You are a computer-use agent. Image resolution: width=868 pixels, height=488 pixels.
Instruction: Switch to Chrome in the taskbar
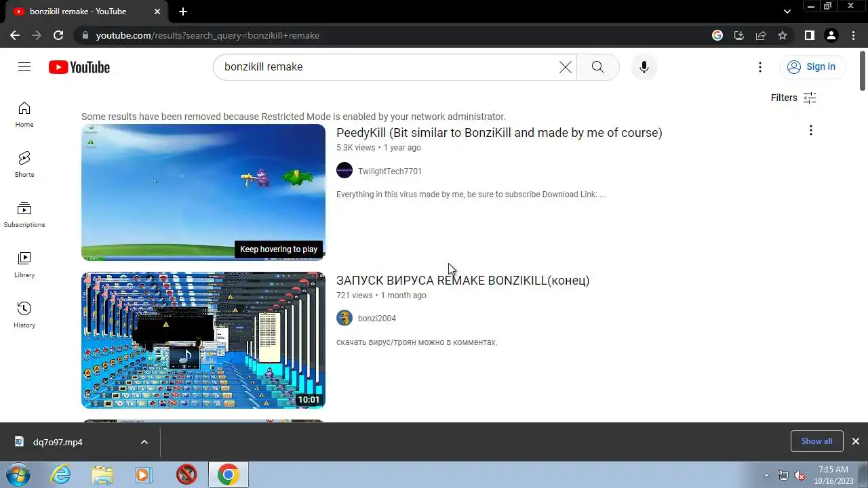click(228, 475)
